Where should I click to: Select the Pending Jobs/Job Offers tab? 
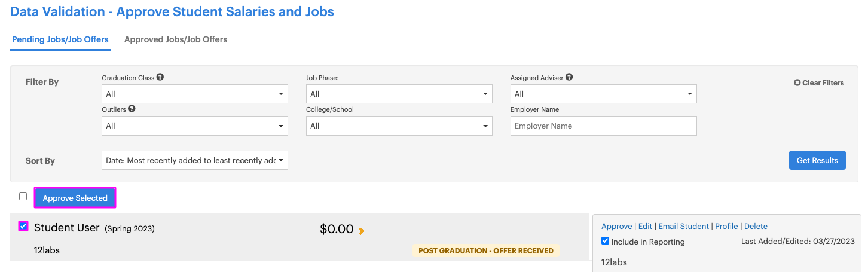point(60,39)
